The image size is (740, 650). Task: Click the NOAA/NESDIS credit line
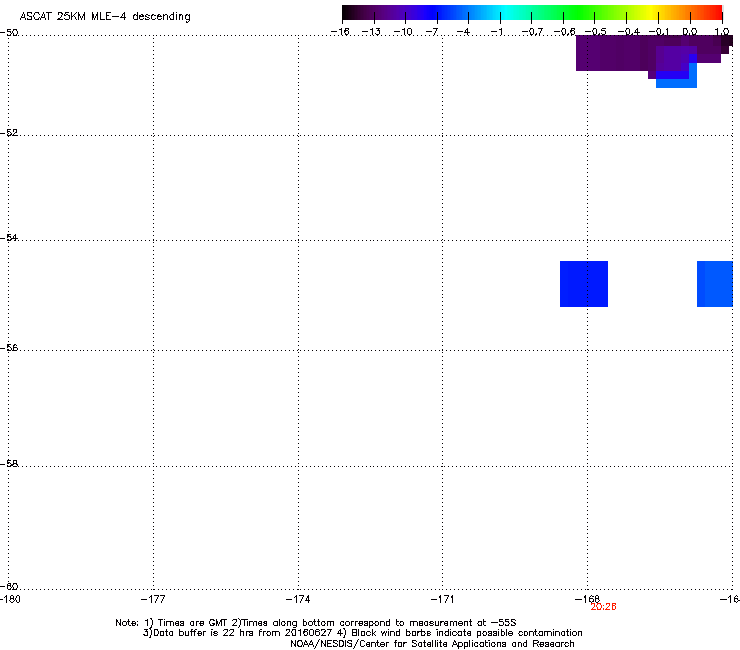coord(432,644)
